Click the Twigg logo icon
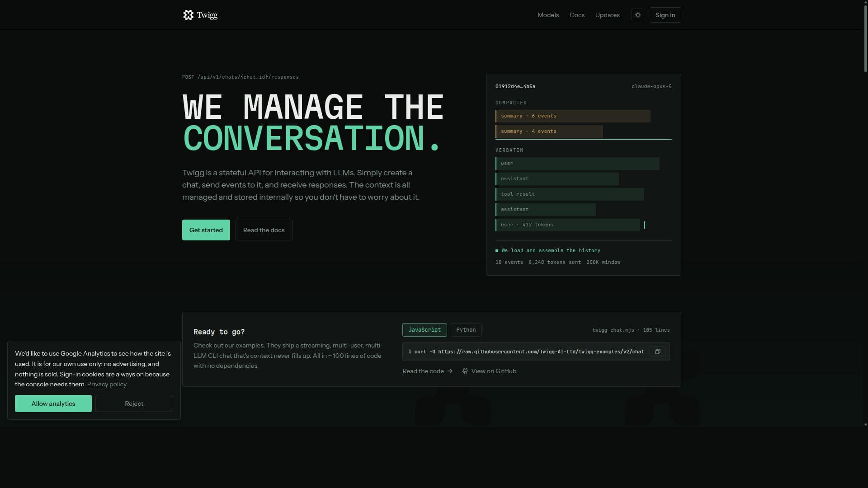 [x=188, y=15]
